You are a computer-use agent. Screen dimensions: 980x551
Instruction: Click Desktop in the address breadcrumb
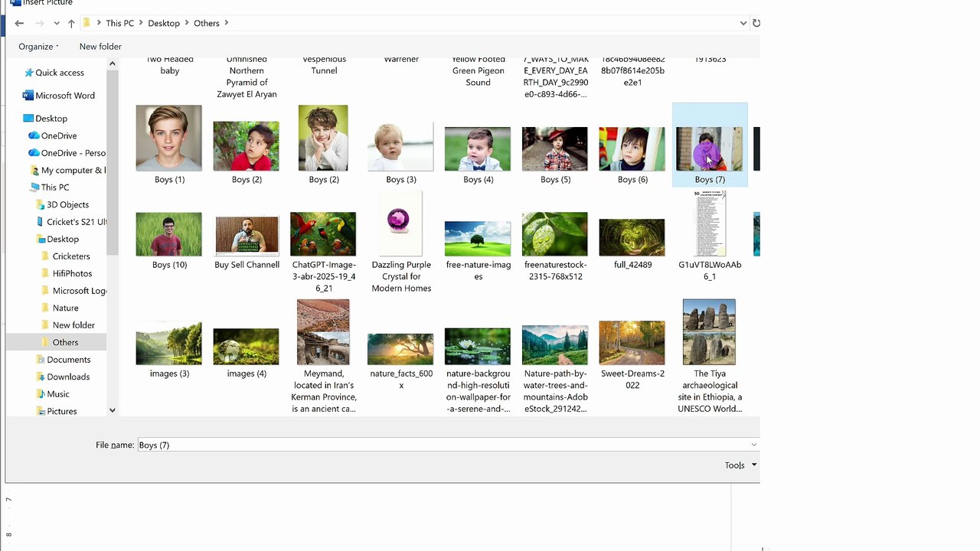(164, 23)
